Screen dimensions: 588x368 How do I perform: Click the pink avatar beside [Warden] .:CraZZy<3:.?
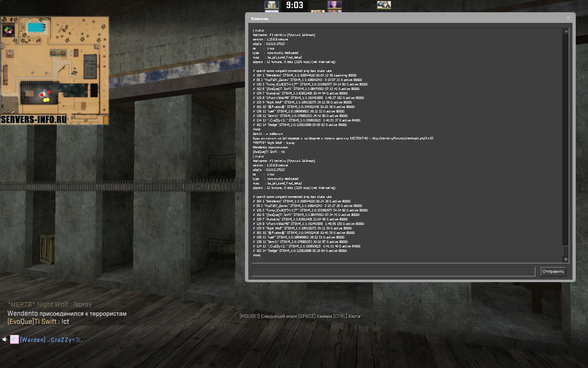coord(14,339)
